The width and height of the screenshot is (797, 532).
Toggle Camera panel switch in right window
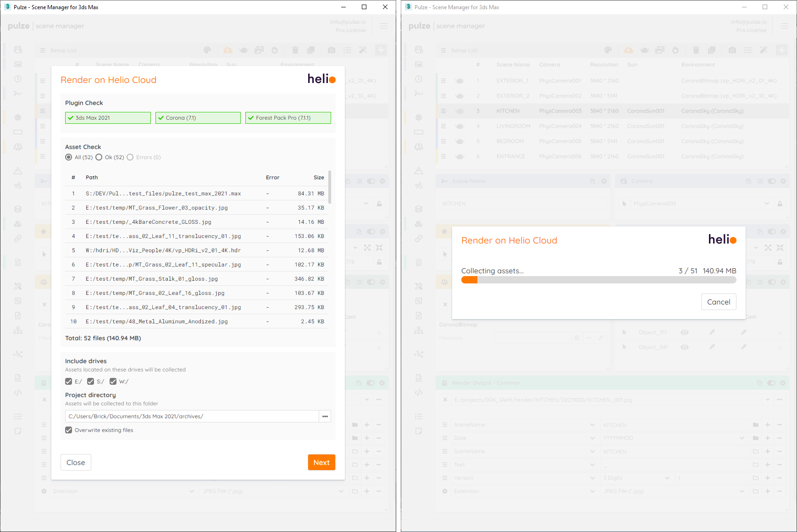772,181
